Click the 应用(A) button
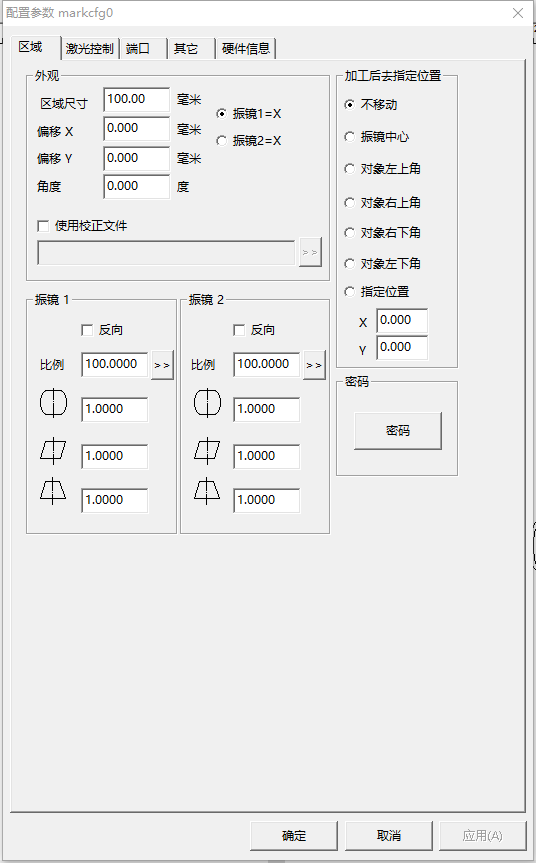 483,835
